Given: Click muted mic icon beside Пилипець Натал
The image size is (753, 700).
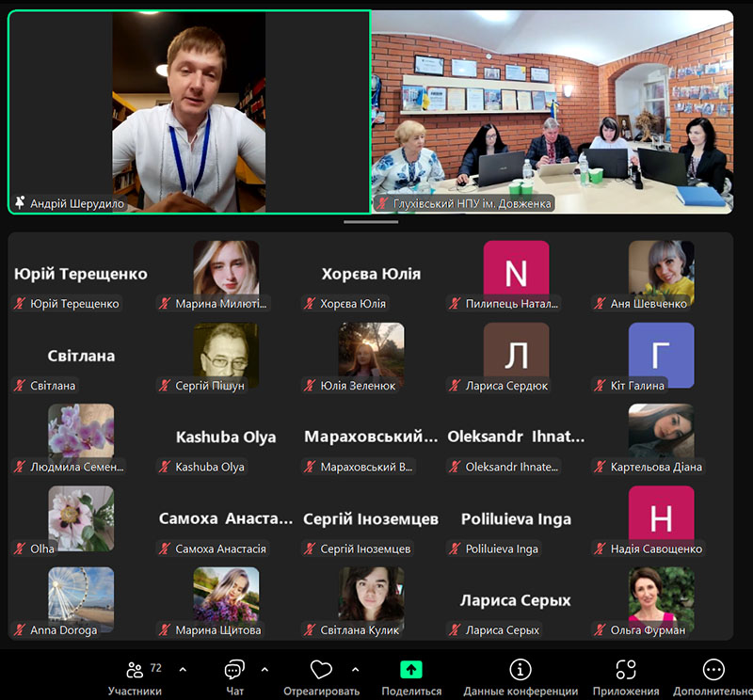Looking at the screenshot, I should pos(455,304).
